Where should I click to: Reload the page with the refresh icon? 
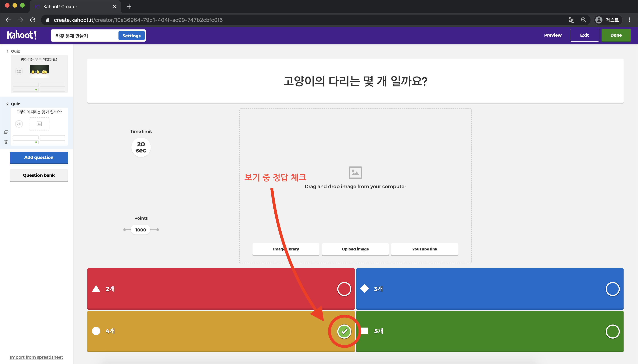pos(33,20)
